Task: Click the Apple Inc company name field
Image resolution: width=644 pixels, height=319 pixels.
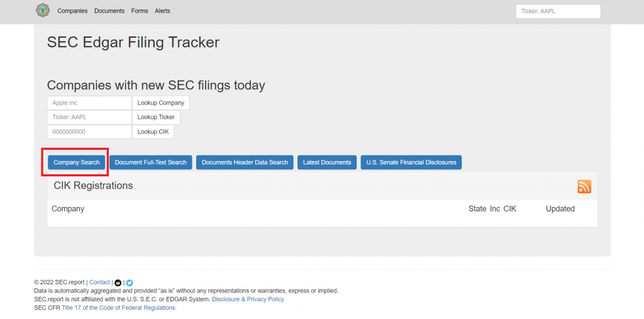Action: click(x=89, y=103)
